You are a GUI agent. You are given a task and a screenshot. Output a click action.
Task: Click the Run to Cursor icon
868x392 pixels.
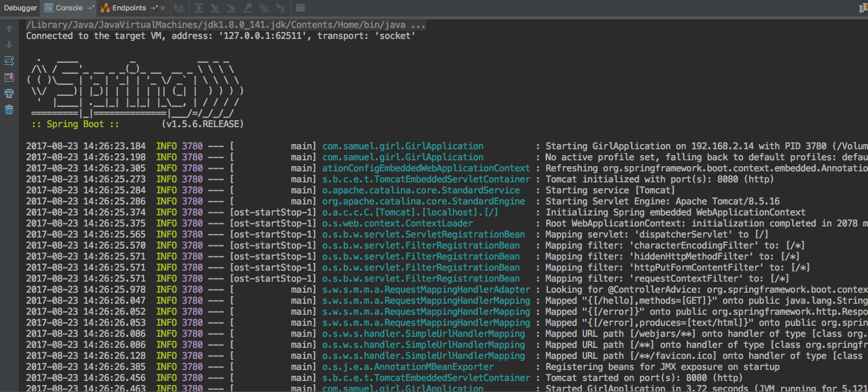280,8
